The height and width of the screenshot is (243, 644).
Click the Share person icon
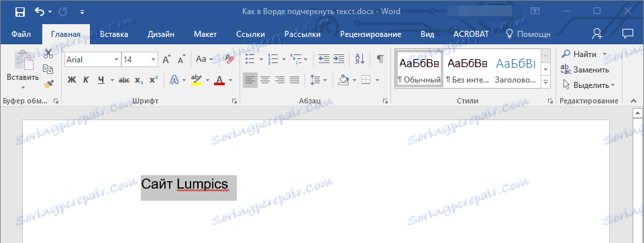tap(597, 34)
